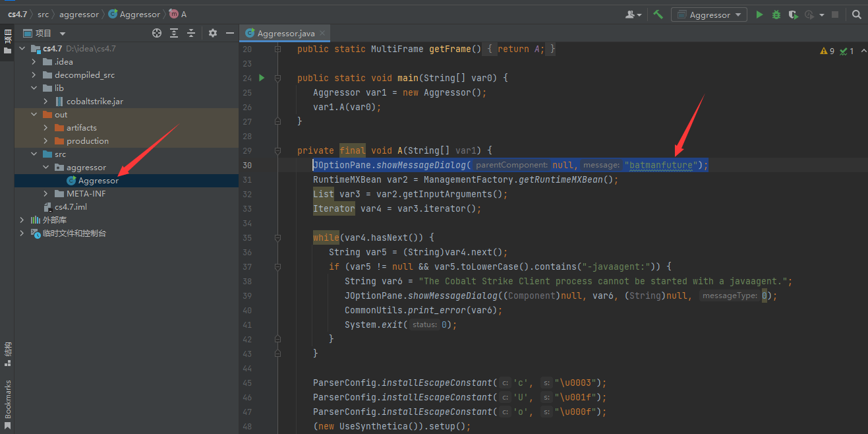Click the run gutter icon beside main method

coord(262,78)
